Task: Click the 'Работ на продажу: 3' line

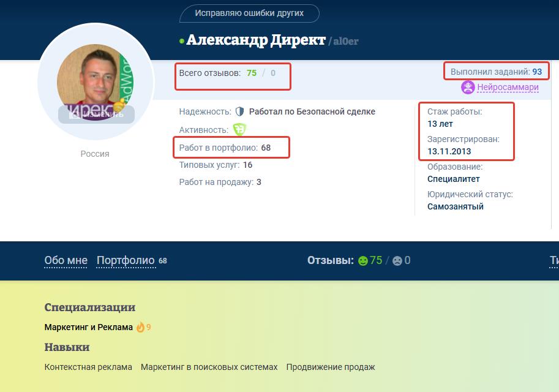Action: (220, 182)
